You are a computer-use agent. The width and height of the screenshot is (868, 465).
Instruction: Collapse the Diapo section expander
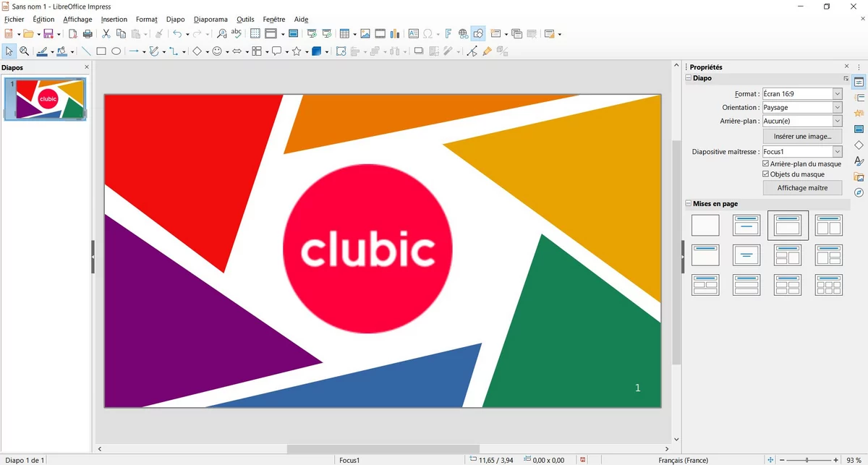689,78
